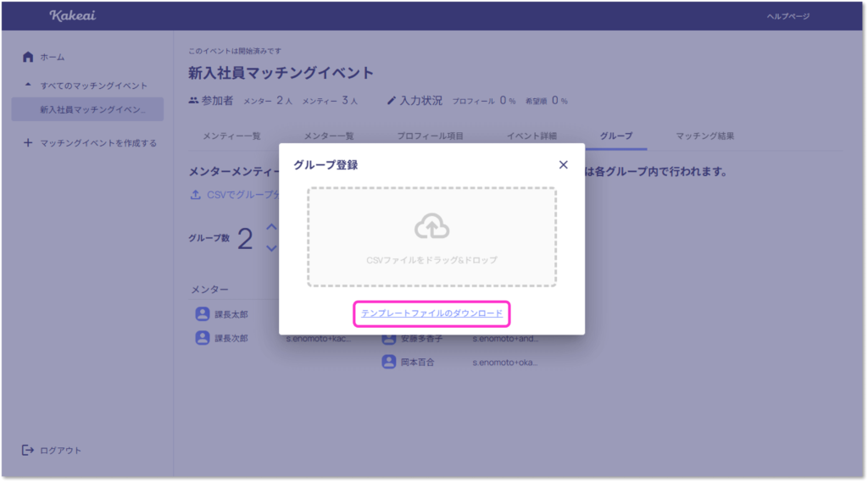
Task: Decrease group count with the down chevron
Action: 271,248
